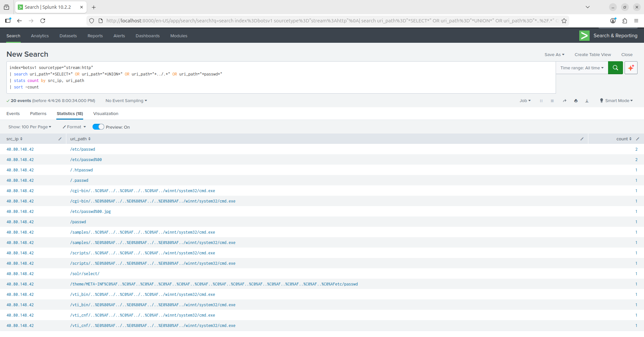Click the /.htpasswd uri_path link
This screenshot has height=337, width=644.
[82, 170]
